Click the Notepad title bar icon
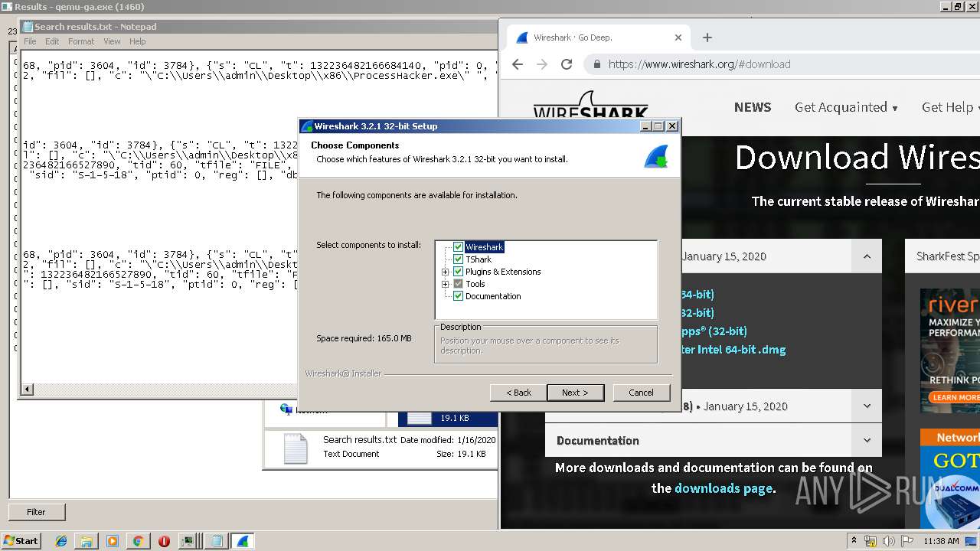 [27, 27]
